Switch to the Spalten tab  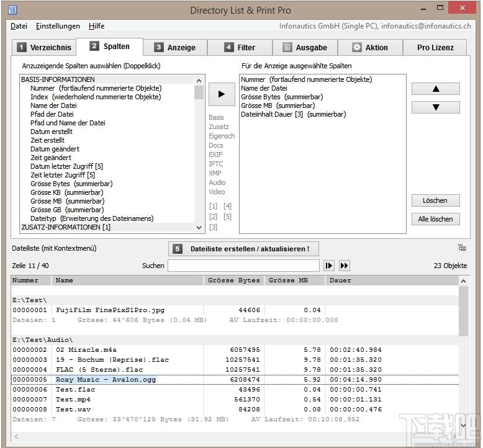(110, 47)
